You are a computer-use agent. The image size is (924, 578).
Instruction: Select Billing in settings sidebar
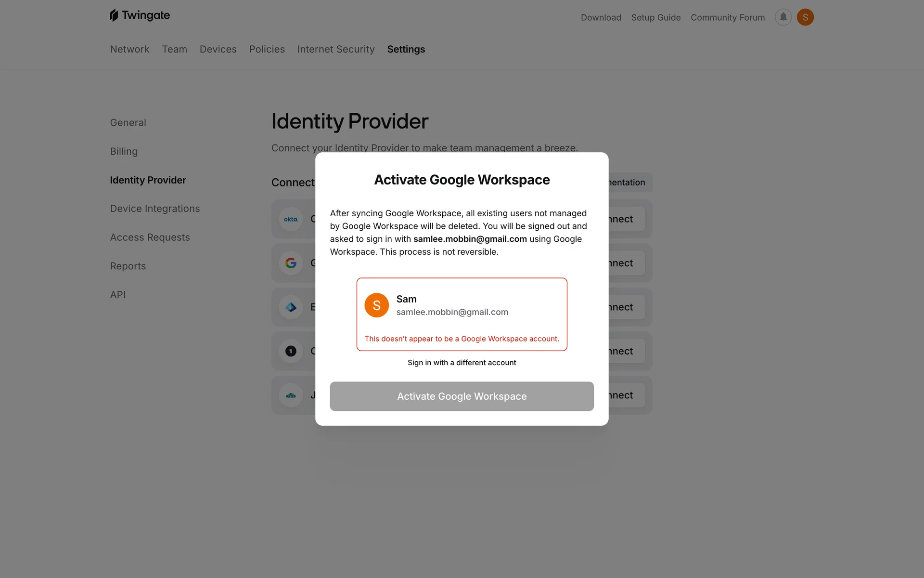point(124,151)
